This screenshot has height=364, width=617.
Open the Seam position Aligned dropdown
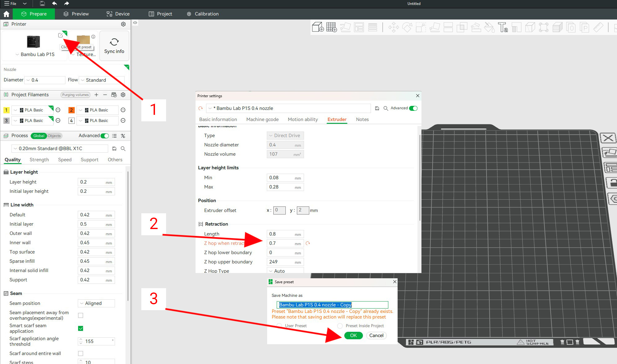(x=96, y=303)
